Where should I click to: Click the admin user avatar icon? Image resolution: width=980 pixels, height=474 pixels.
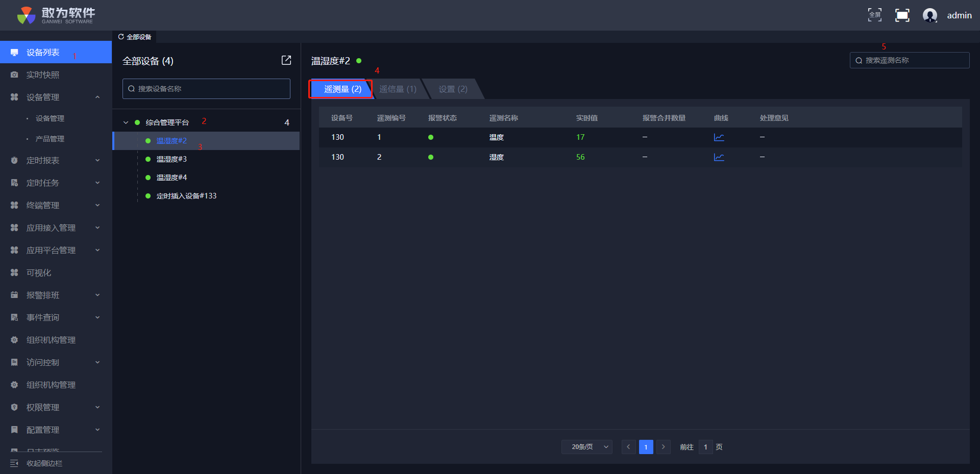point(929,15)
